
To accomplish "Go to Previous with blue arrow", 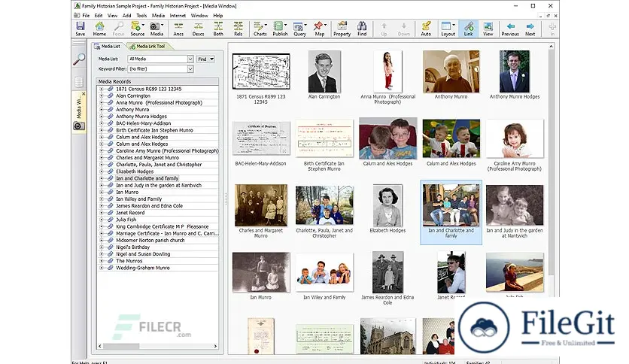I will [x=510, y=29].
